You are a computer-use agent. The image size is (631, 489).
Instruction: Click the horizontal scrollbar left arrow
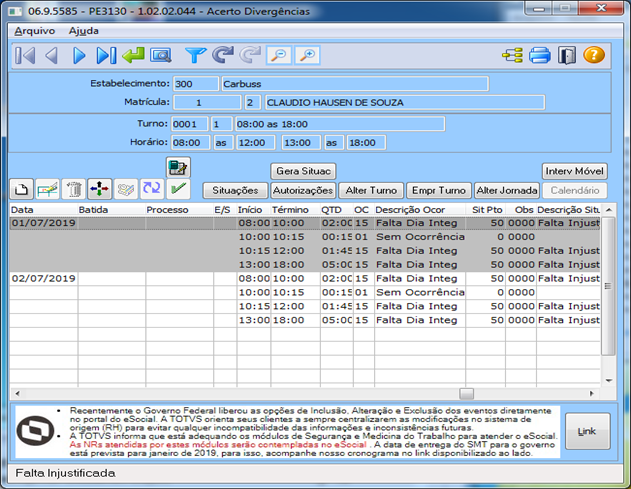point(17,394)
